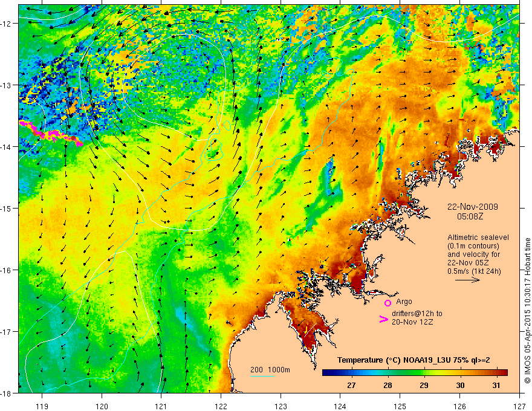The image size is (532, 411).
Task: Click the magenta drifter track on the map
Action: [51, 133]
